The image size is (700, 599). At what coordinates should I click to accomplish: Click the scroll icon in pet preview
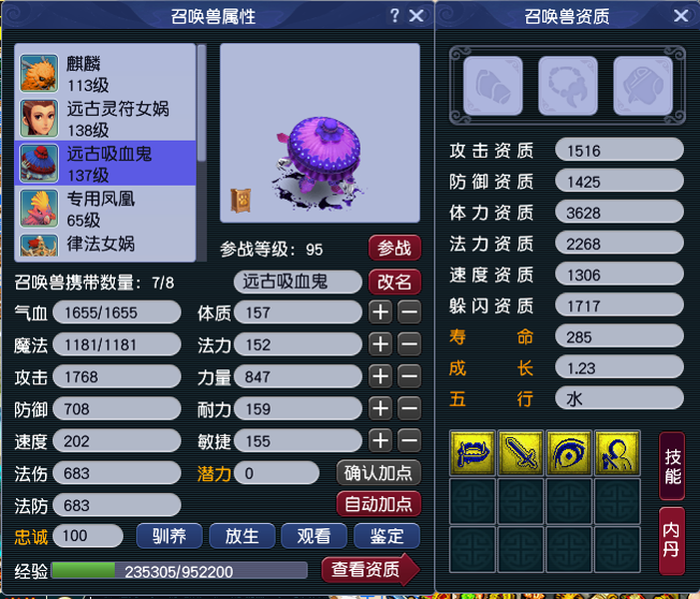pyautogui.click(x=241, y=200)
